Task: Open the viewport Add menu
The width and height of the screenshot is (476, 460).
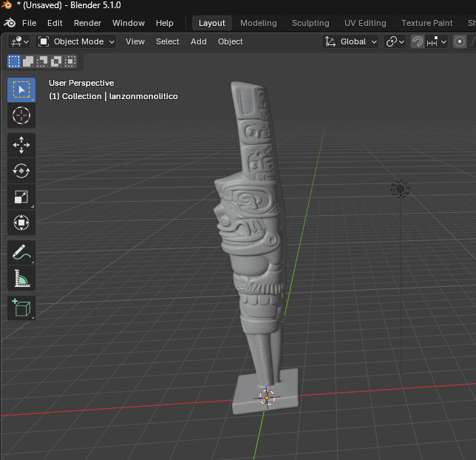Action: tap(199, 41)
